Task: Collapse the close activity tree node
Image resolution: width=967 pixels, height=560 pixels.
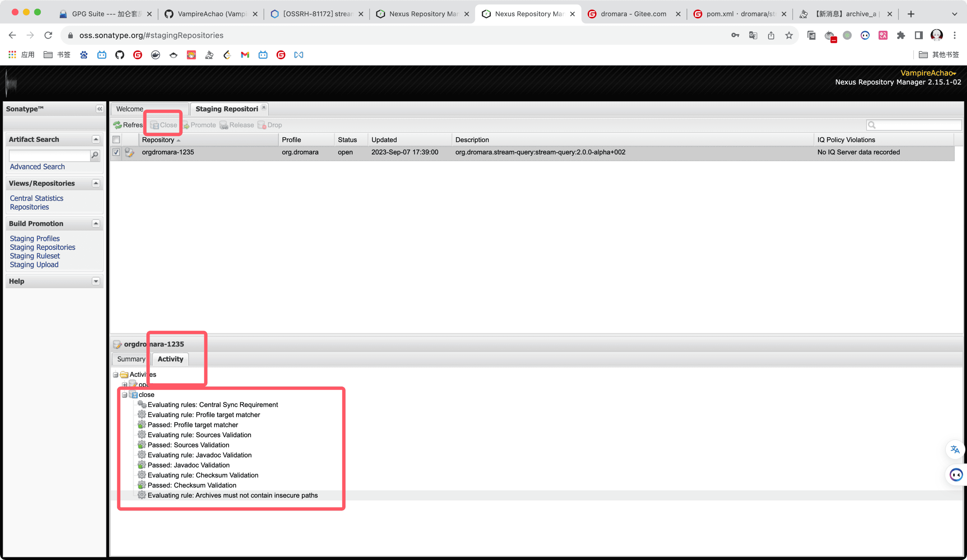Action: point(124,395)
